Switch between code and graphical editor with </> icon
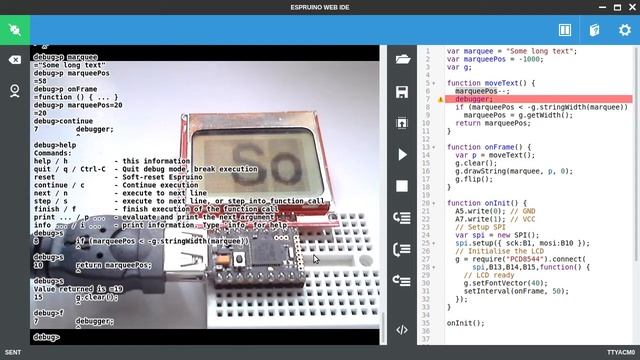Viewport: 640px width, 360px height. coord(402,330)
